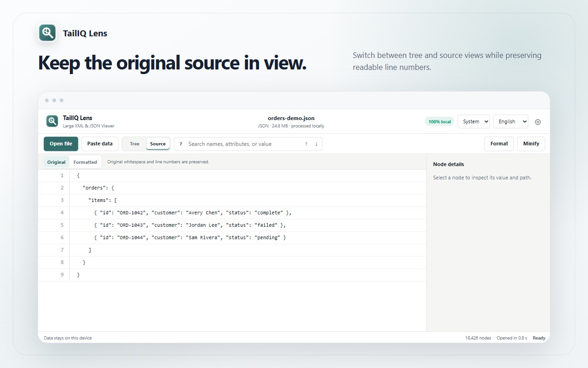The width and height of the screenshot is (588, 368).
Task: Click the whitespace and line numbers preserved note
Action: 158,162
